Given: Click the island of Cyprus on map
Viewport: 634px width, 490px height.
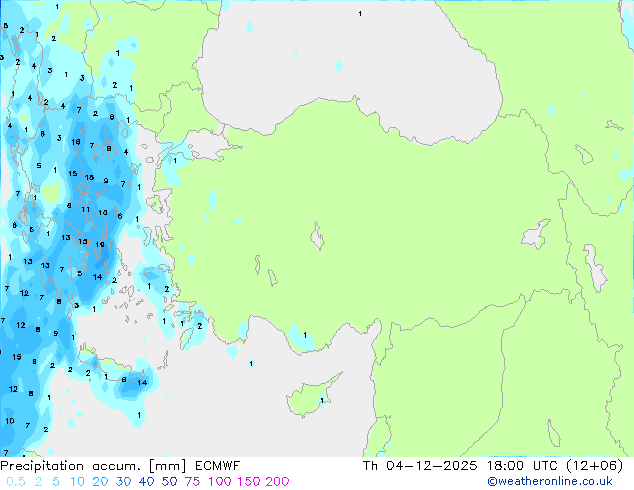Looking at the screenshot, I should tap(311, 397).
